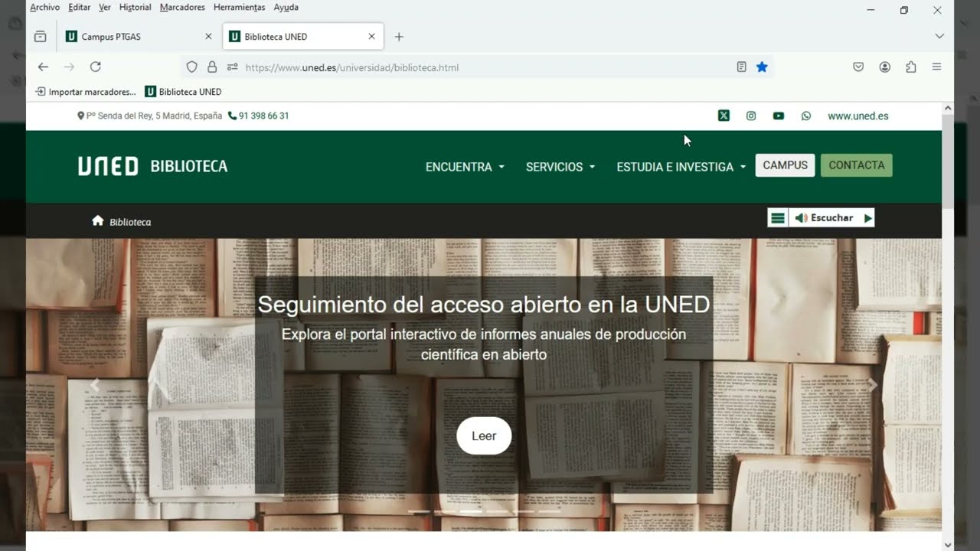Viewport: 980px width, 551px height.
Task: Open the ReadSpeaker options menu icon
Action: 777,218
